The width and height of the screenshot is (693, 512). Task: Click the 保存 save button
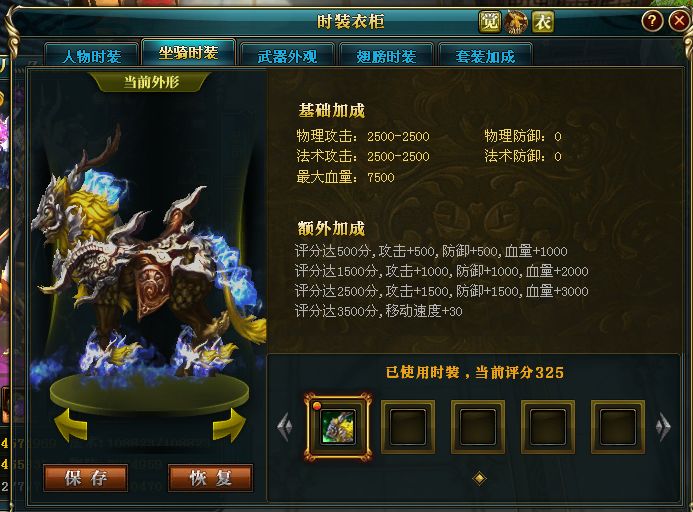coord(86,478)
